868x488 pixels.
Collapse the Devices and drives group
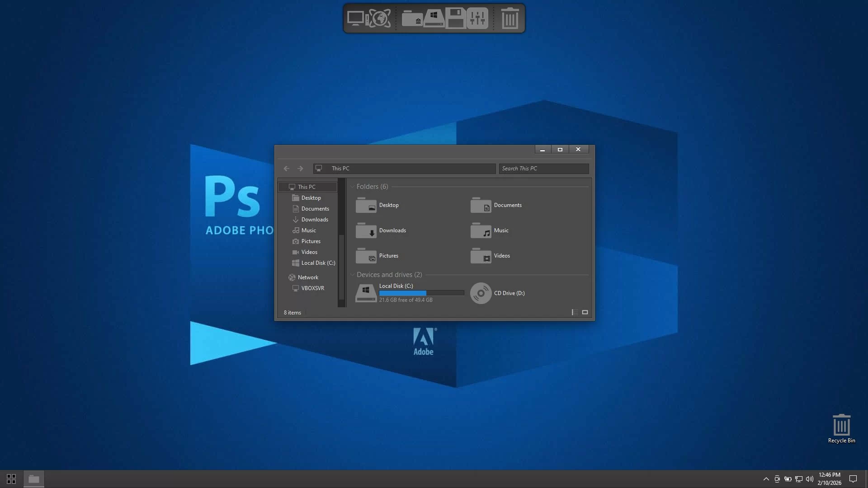click(x=353, y=275)
